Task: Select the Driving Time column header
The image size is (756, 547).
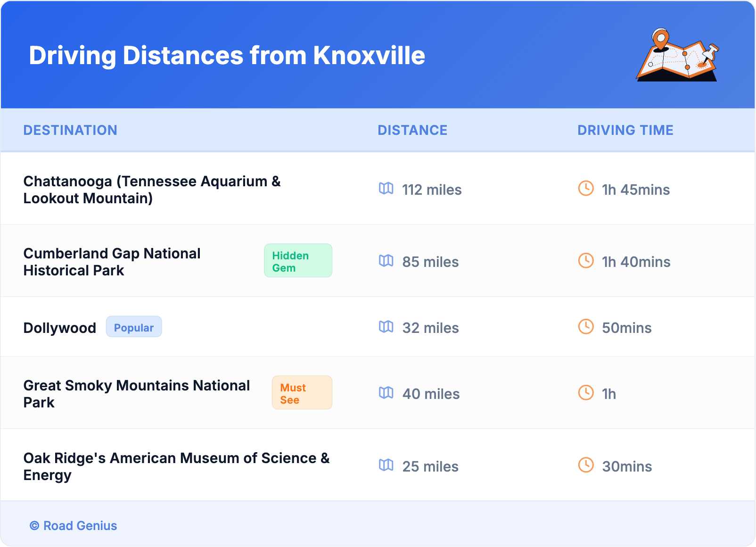Action: (x=625, y=130)
